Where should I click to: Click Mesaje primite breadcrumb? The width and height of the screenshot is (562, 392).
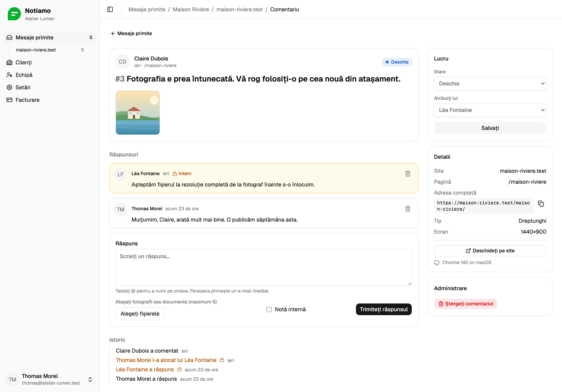click(147, 9)
